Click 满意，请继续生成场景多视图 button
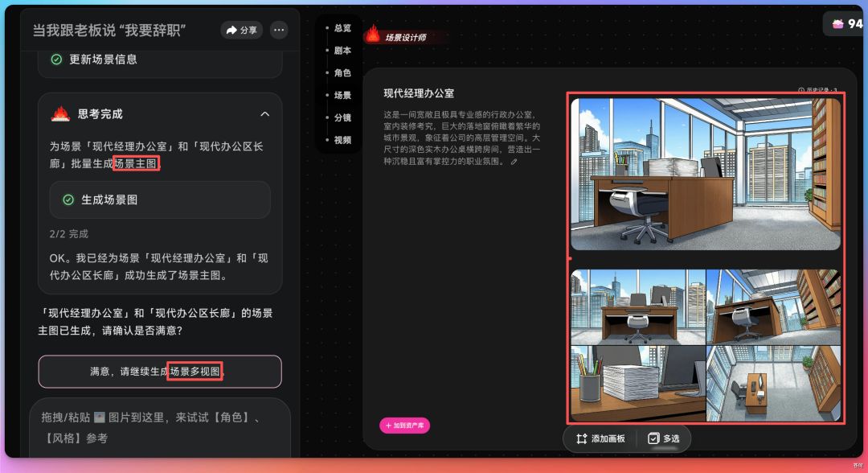Screen dimensions: 868x473 point(160,371)
